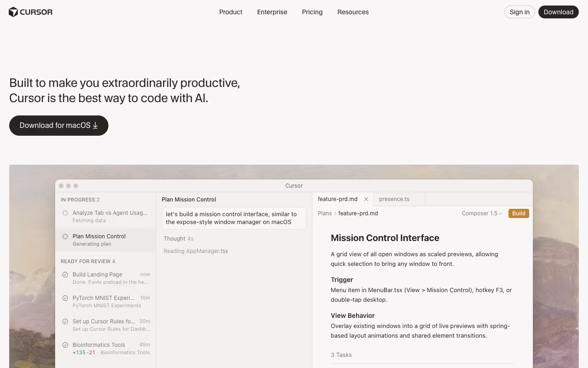Click the checkmark icon on Build Landing Page task
Viewport: 588px width, 368px height.
[65, 274]
